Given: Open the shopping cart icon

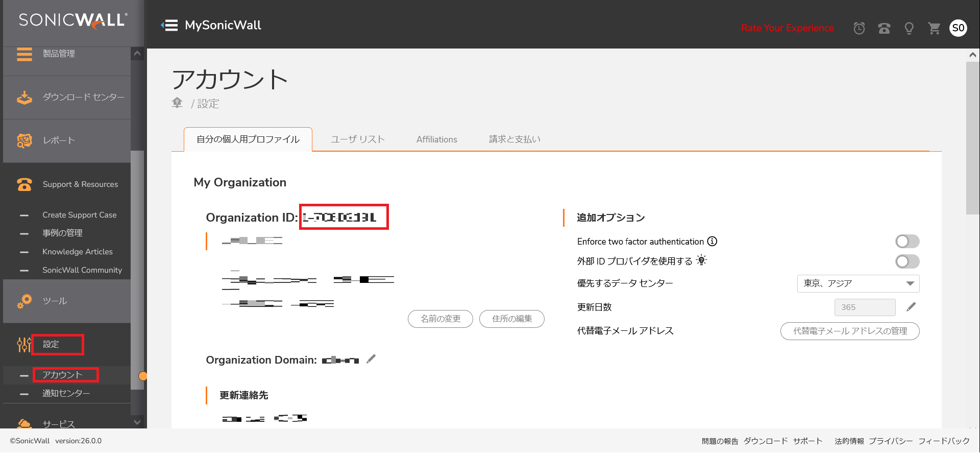Looking at the screenshot, I should point(934,28).
